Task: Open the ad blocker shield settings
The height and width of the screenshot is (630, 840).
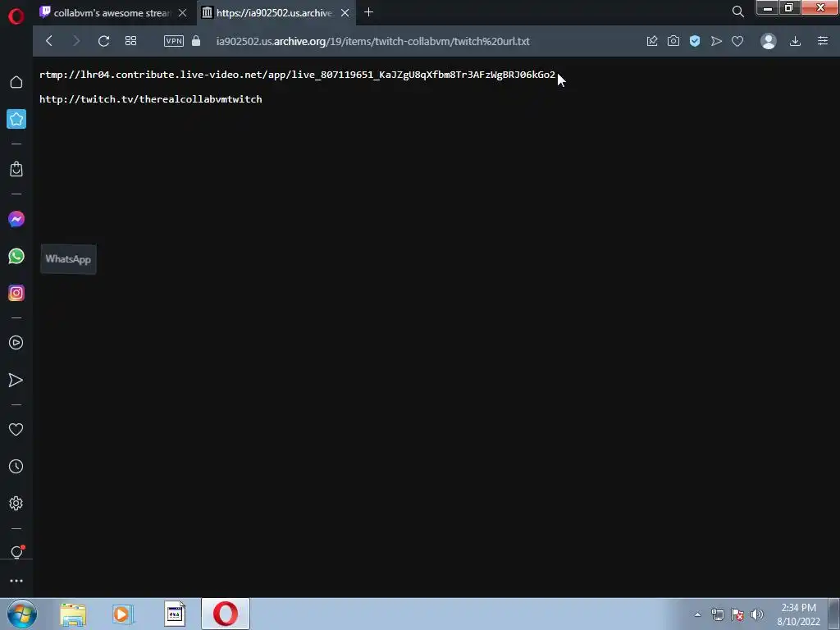Action: pyautogui.click(x=695, y=41)
